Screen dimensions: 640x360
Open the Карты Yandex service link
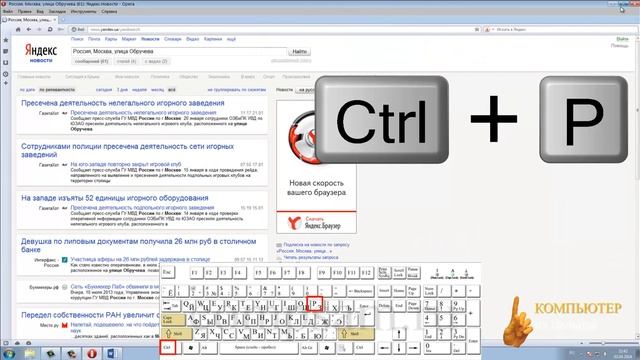click(111, 39)
